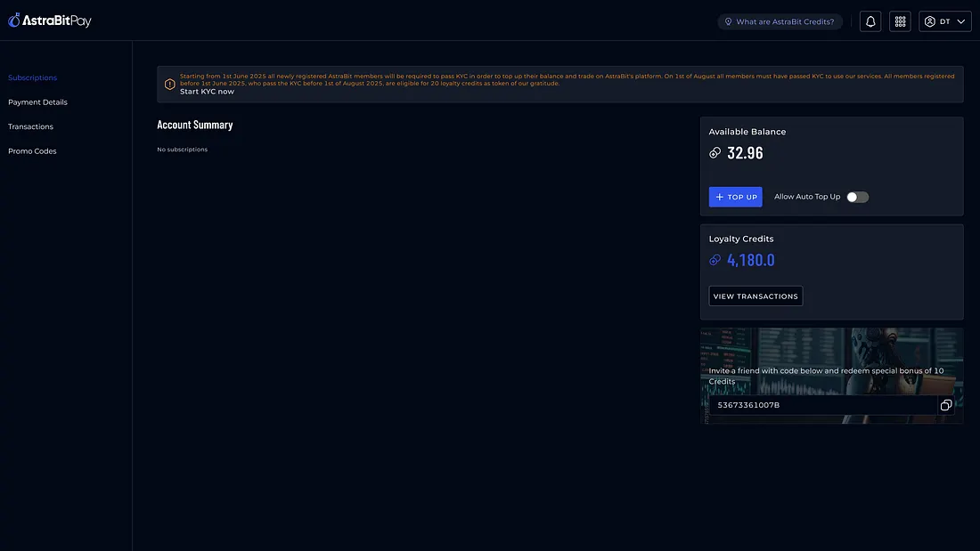This screenshot has height=551, width=980.
Task: Click the credits icon beside 32.96
Action: pos(715,153)
